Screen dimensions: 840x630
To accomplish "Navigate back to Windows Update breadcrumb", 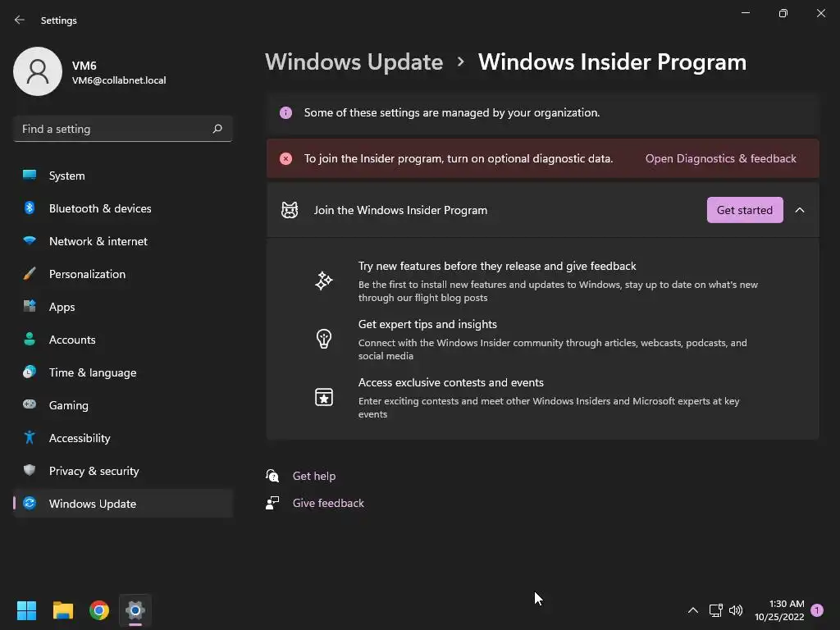I will (x=354, y=62).
